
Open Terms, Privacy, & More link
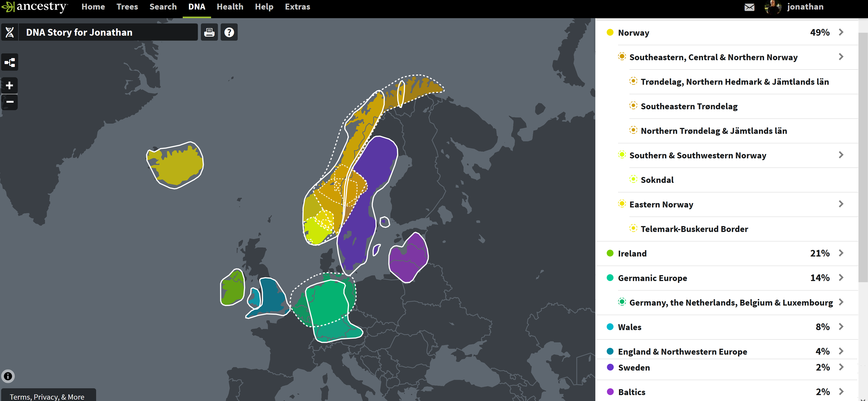47,397
